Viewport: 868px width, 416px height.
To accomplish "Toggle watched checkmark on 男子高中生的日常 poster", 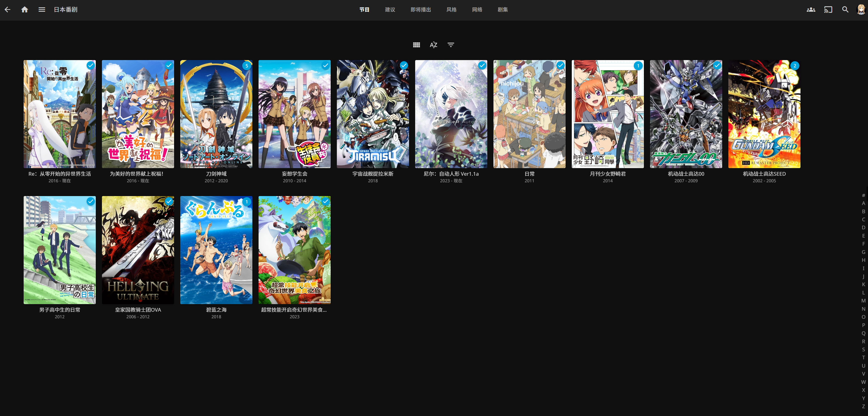I will [91, 201].
